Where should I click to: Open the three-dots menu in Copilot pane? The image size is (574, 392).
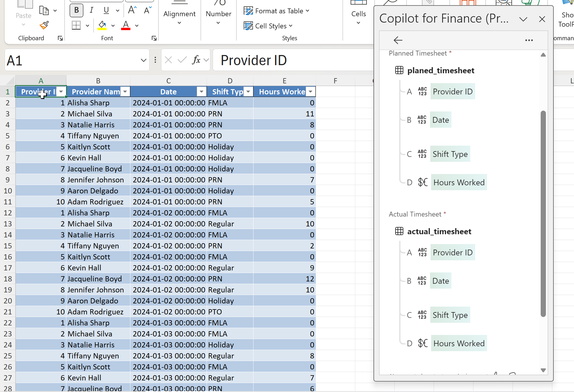point(529,40)
